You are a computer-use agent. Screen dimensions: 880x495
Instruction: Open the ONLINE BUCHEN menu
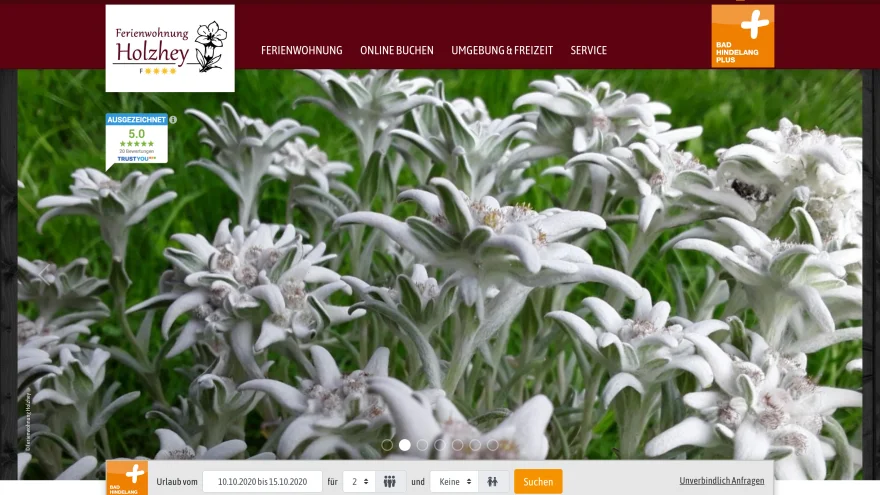(x=397, y=51)
